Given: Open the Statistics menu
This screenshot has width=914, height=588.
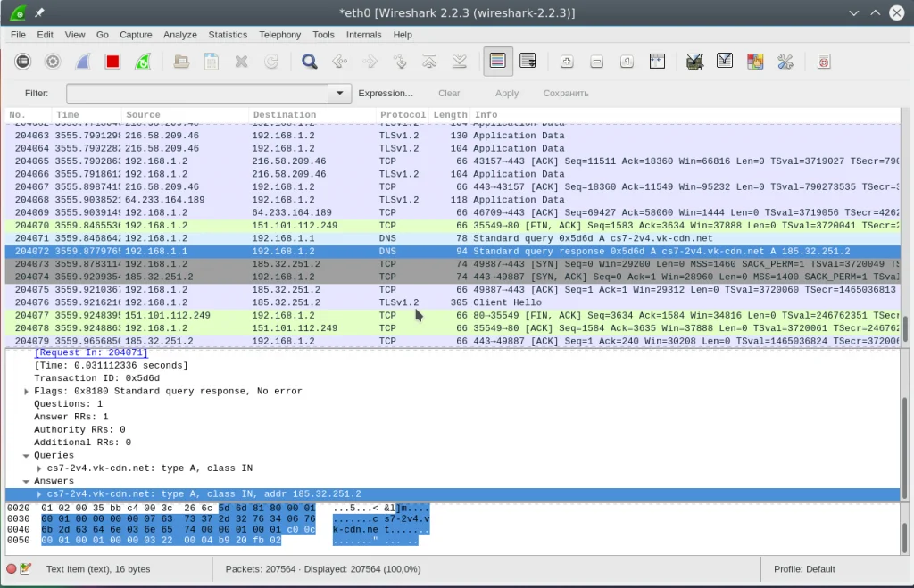Looking at the screenshot, I should tap(228, 35).
